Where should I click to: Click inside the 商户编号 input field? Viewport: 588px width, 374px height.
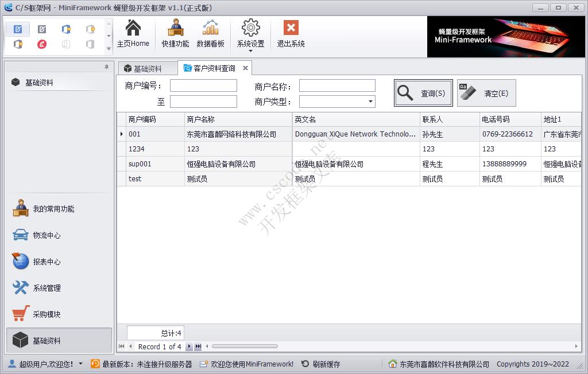[203, 85]
